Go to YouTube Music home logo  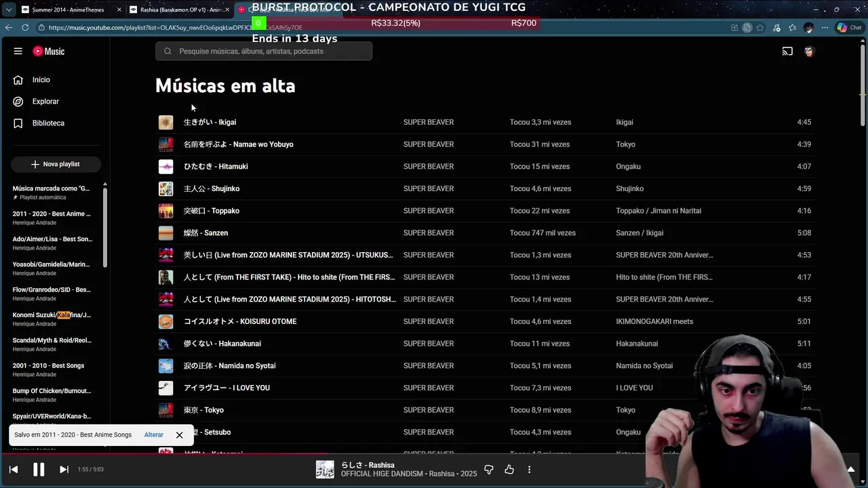tap(49, 52)
